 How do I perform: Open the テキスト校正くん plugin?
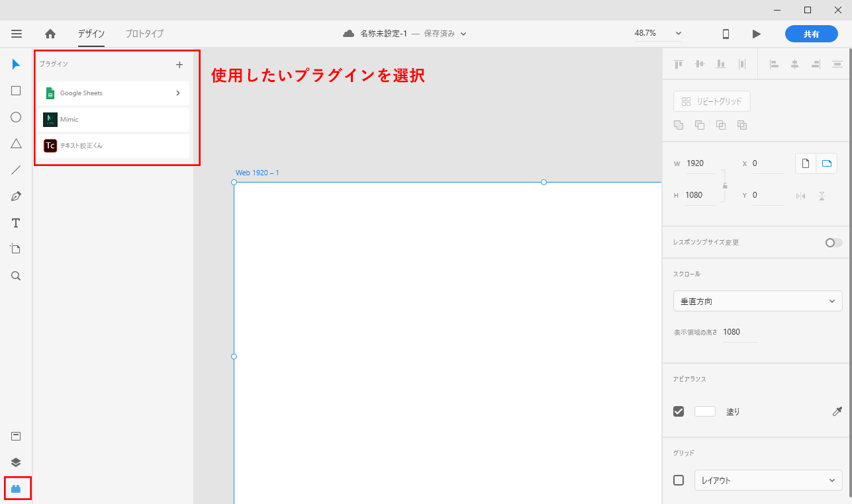pos(114,146)
